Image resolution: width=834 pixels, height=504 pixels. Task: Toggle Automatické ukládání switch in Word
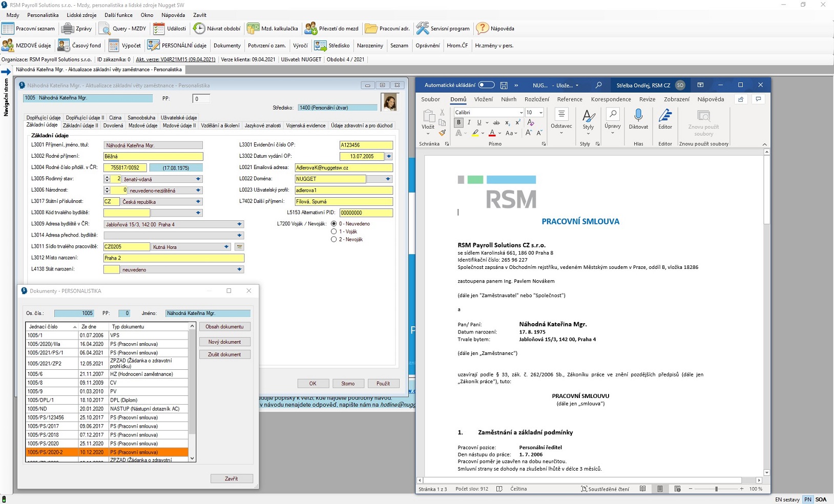(x=486, y=85)
